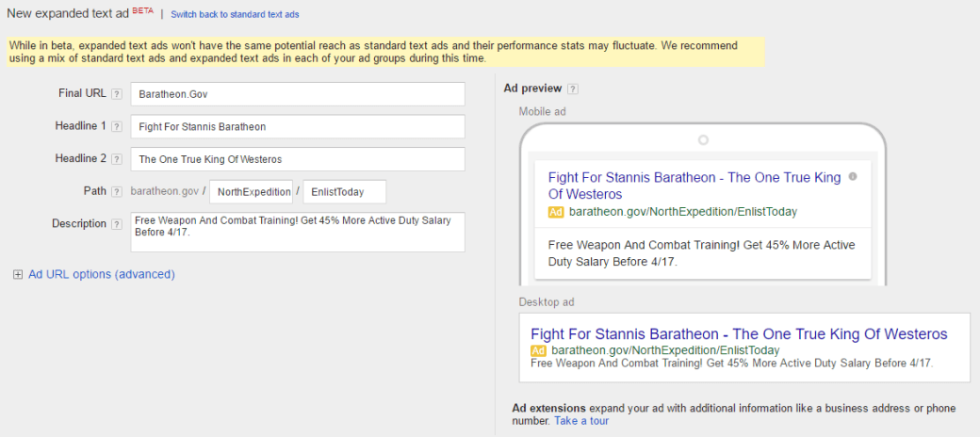Viewport: 980px width, 437px height.
Task: Open Ad URL options (advanced) link
Action: click(102, 274)
